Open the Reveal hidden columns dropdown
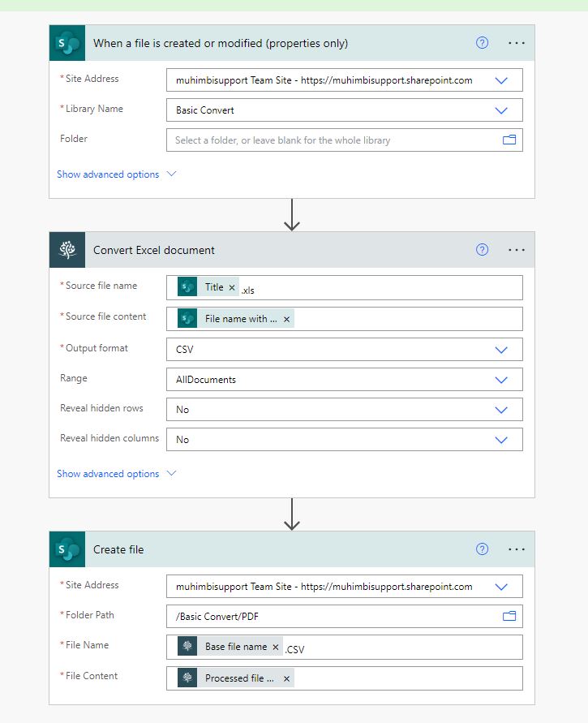 click(x=500, y=439)
